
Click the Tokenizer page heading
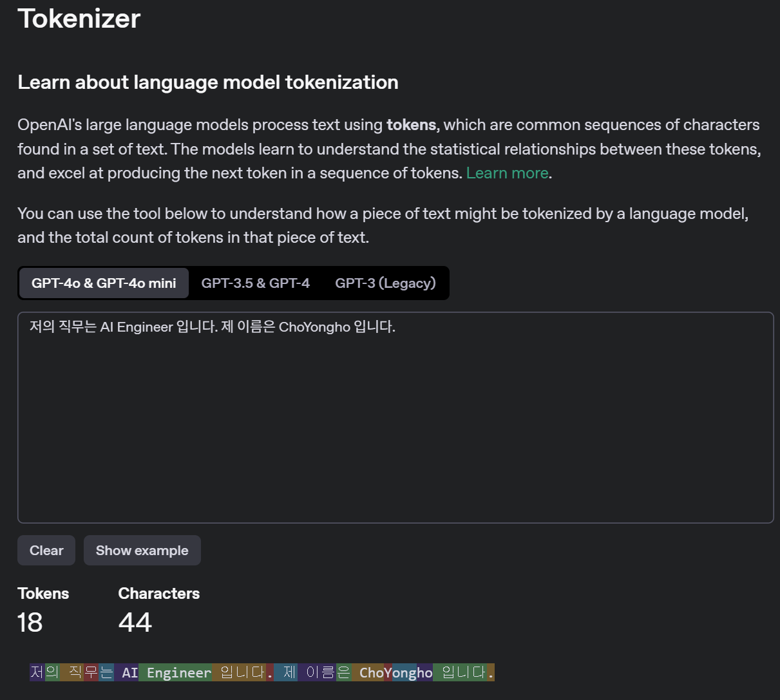(79, 18)
